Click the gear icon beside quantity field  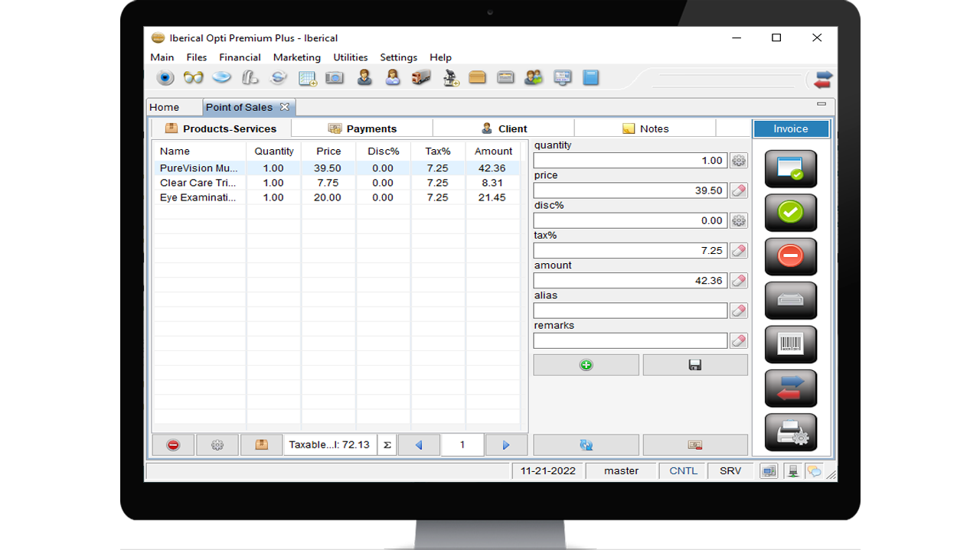[739, 161]
